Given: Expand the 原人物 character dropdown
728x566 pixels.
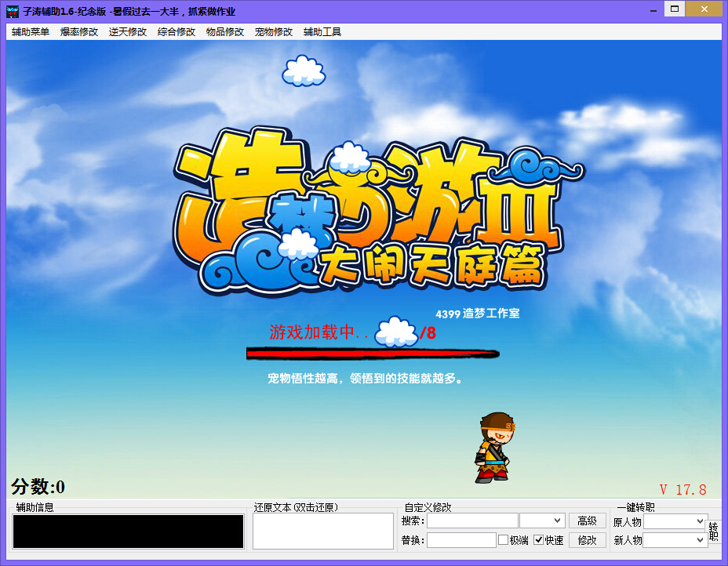Looking at the screenshot, I should [701, 521].
